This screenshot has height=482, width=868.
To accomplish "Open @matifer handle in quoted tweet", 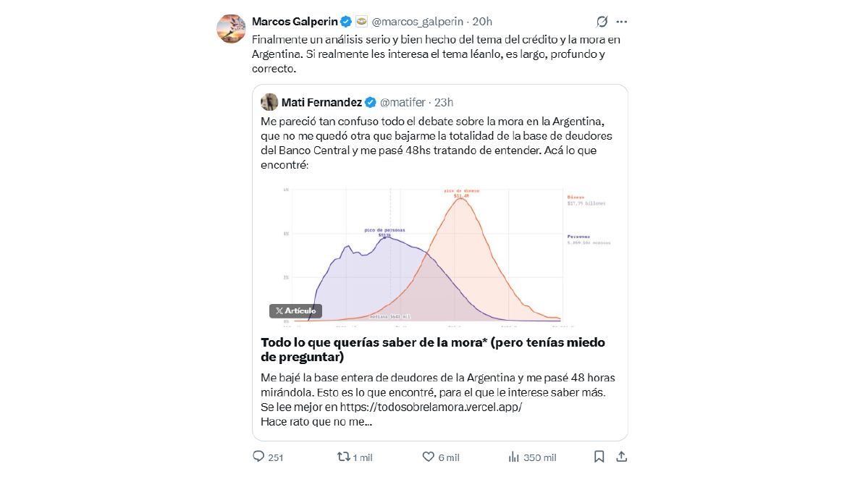I will (403, 102).
